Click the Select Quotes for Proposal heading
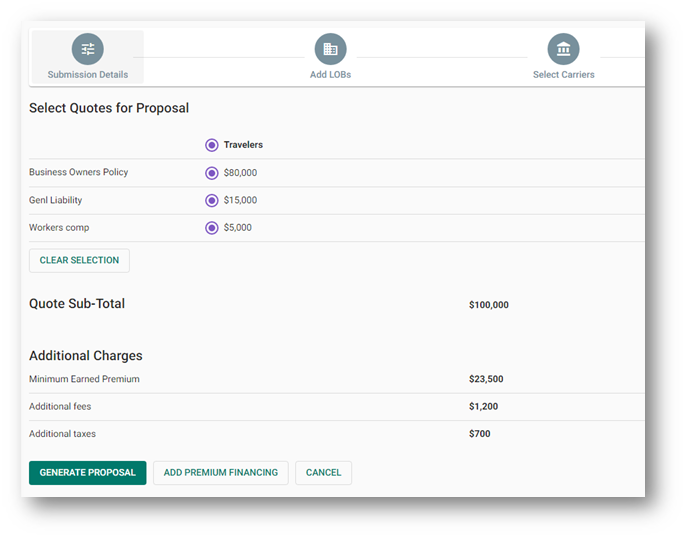 click(109, 108)
